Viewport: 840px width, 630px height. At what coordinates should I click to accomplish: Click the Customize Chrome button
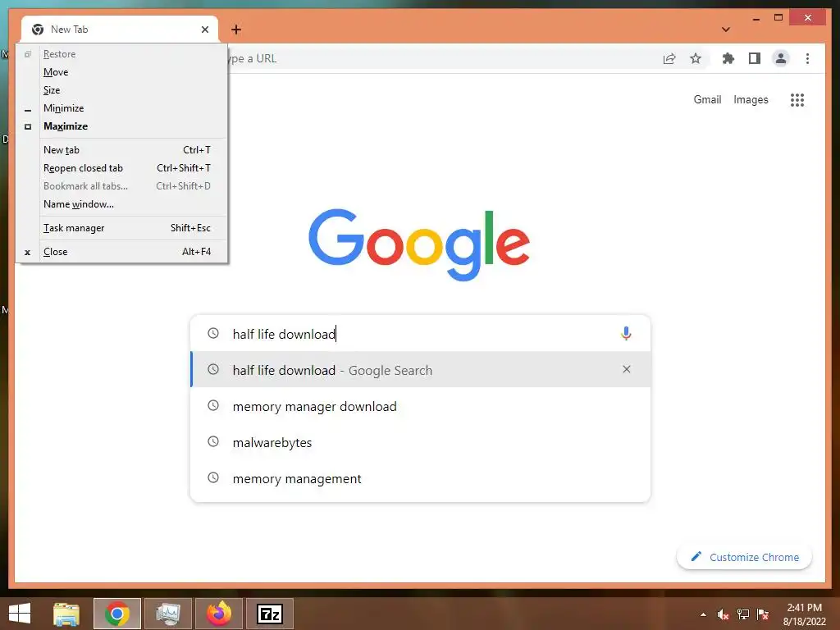(x=744, y=557)
